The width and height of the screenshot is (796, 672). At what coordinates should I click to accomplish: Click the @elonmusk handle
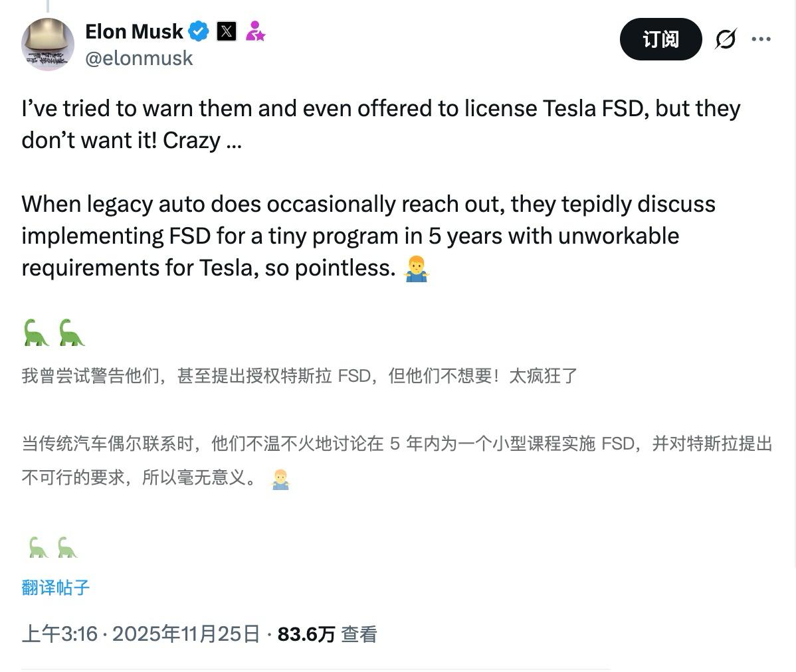pos(140,58)
